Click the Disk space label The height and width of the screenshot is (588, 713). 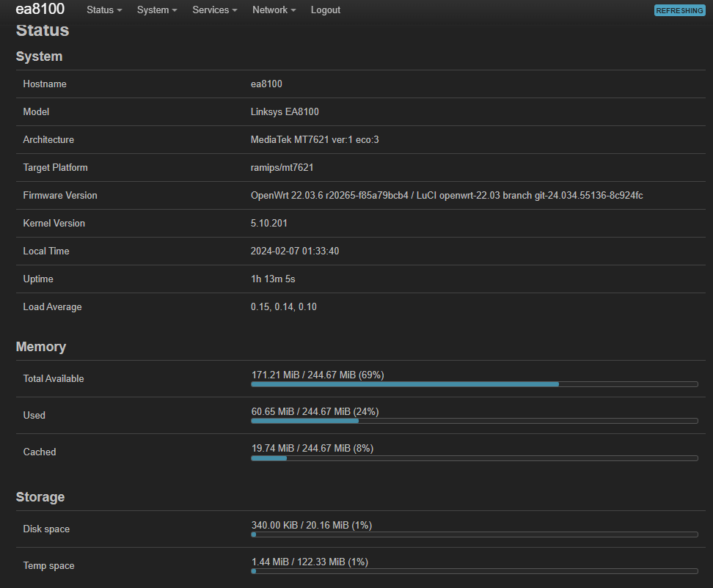(x=46, y=529)
